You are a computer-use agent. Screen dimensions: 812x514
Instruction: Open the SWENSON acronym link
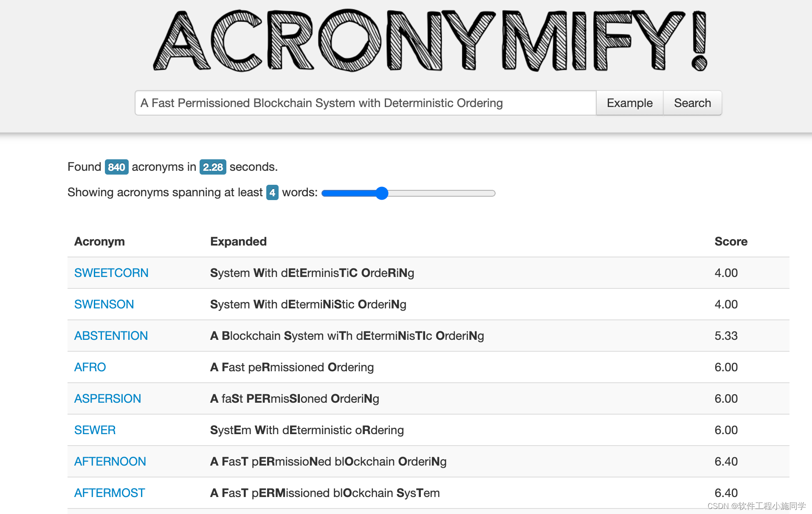(104, 304)
